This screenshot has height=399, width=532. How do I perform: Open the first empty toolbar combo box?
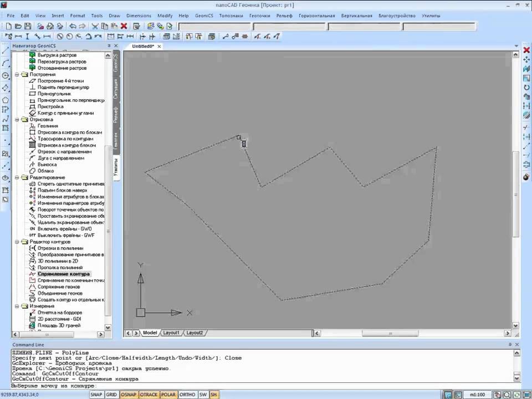coord(214,27)
